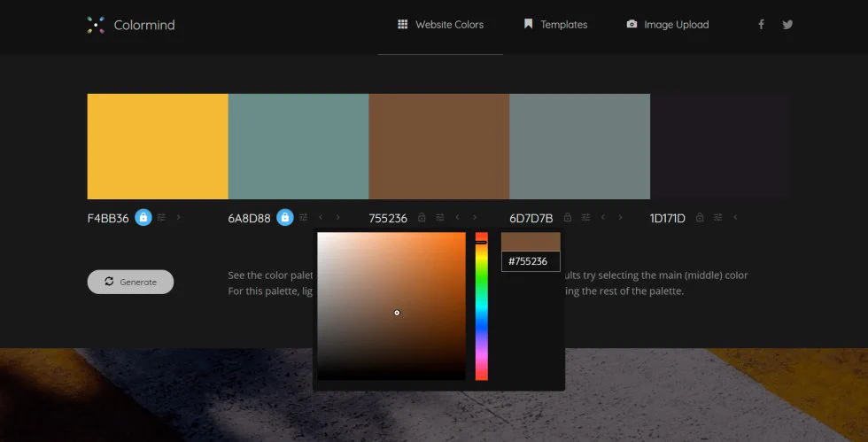Move 755236 color left
Viewport: 868px width, 442px height.
pyautogui.click(x=457, y=217)
